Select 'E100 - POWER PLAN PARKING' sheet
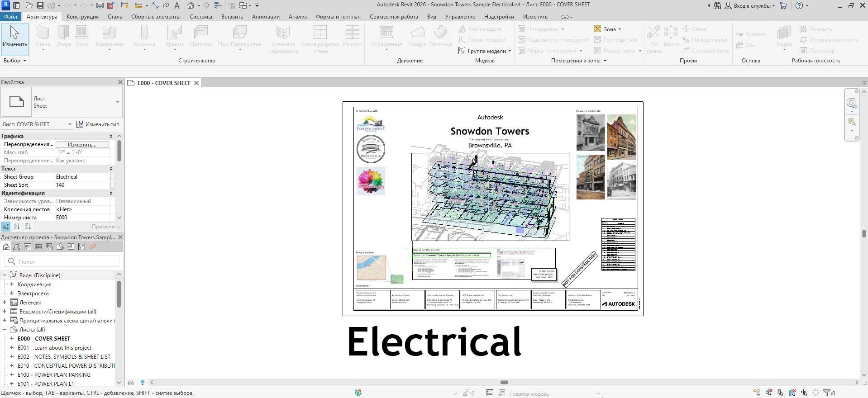868x398 pixels. click(54, 375)
